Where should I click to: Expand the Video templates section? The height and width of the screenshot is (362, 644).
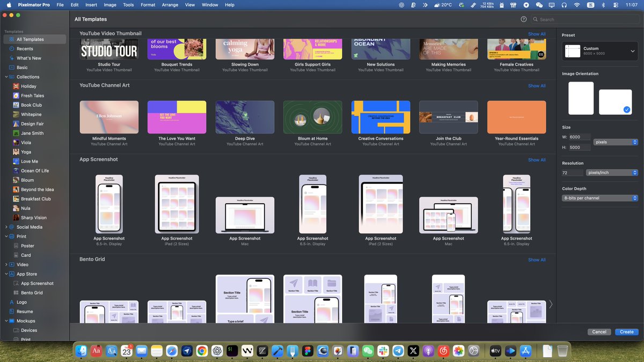coord(5,264)
